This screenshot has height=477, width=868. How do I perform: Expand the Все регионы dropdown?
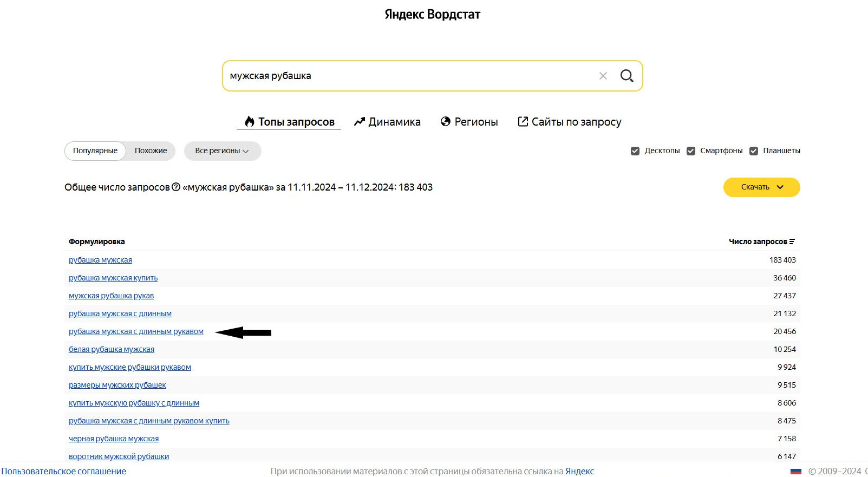coord(222,151)
